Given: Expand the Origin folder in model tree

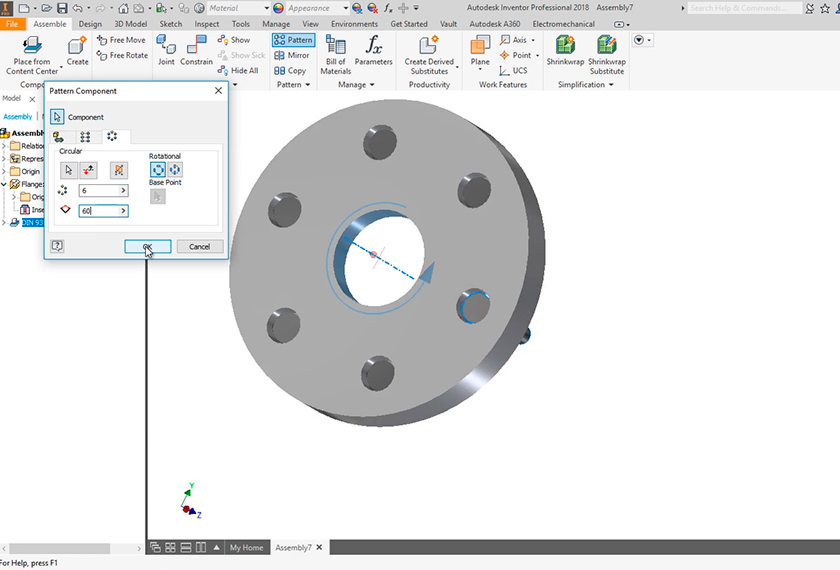Looking at the screenshot, I should 4,171.
